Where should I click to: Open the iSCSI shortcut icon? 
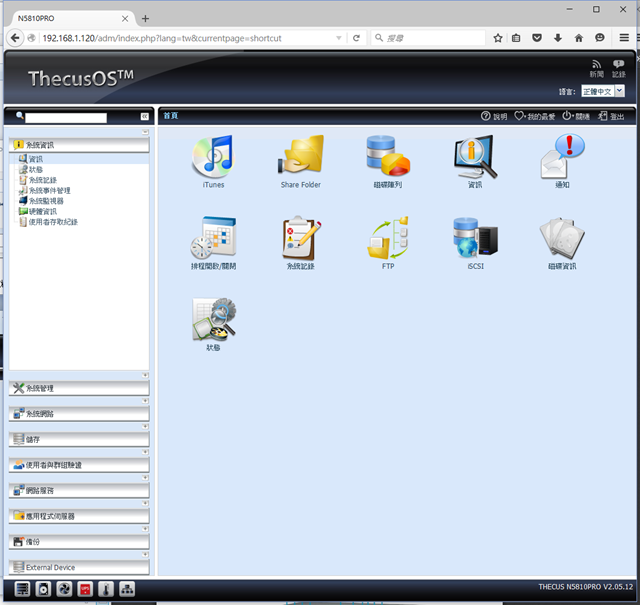pos(475,238)
